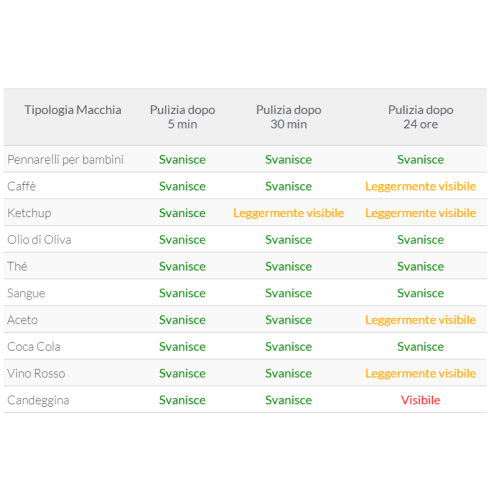Click Sangue's 5 min Svanisce cell

[x=182, y=293]
